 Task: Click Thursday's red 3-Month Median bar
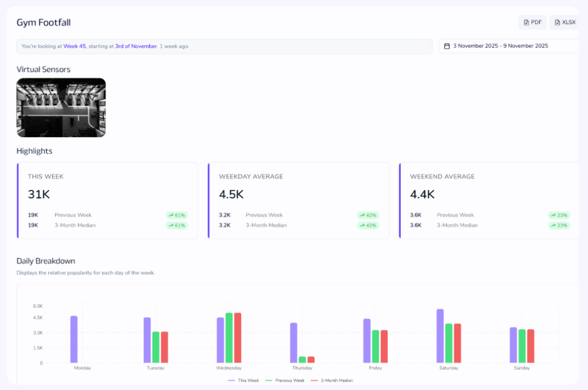point(311,360)
